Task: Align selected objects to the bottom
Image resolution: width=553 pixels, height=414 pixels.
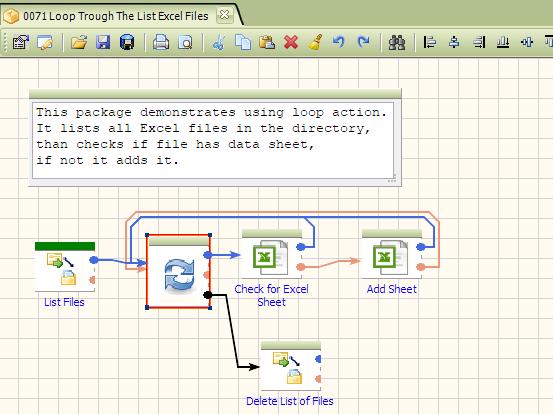Action: click(503, 42)
